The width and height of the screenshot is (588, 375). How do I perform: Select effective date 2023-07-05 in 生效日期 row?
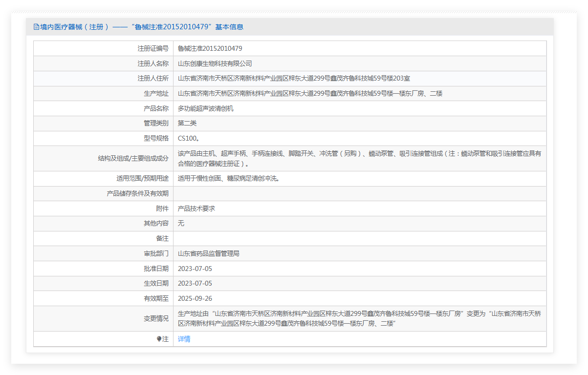[195, 284]
